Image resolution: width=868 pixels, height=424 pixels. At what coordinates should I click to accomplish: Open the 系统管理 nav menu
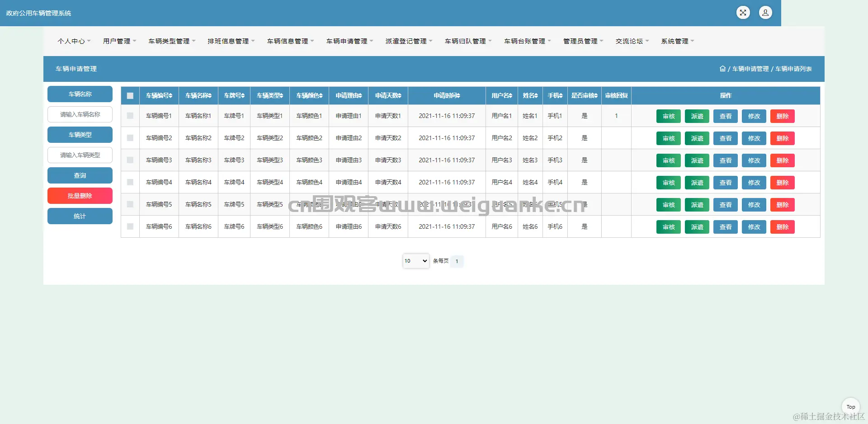[x=678, y=41]
